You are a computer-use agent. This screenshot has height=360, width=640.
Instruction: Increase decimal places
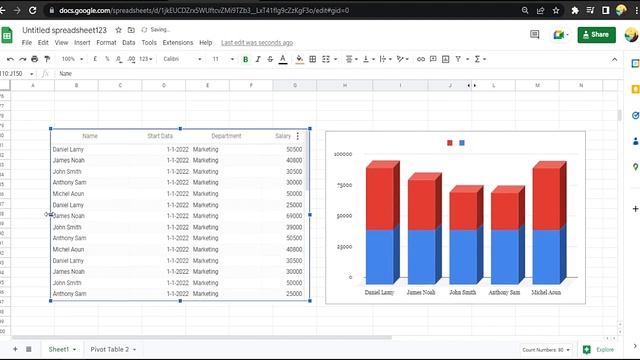(131, 59)
